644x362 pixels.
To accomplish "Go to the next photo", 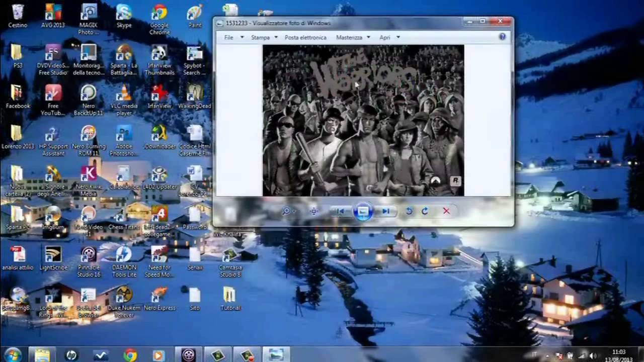I will pos(386,211).
